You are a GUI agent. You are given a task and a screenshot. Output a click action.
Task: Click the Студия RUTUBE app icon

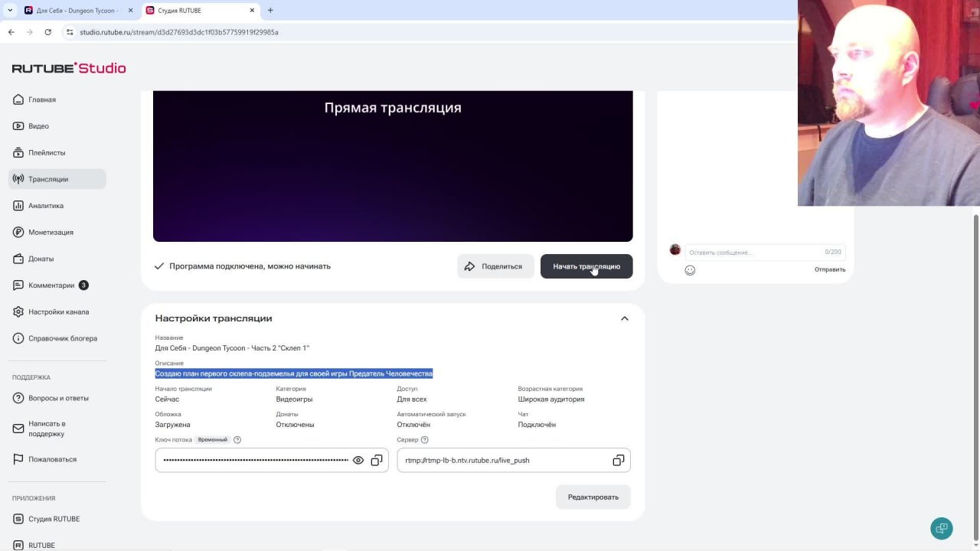tap(19, 519)
